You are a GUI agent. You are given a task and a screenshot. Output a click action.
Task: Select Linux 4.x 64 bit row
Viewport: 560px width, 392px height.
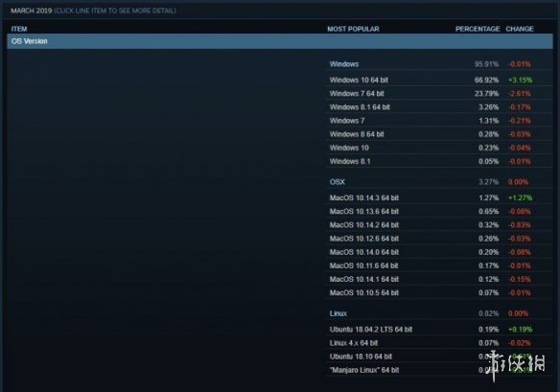coord(439,343)
